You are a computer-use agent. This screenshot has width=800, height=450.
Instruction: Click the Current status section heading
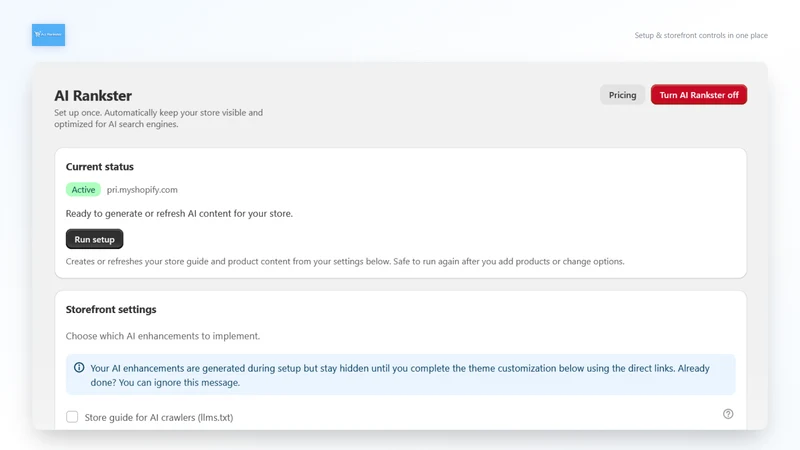99,166
